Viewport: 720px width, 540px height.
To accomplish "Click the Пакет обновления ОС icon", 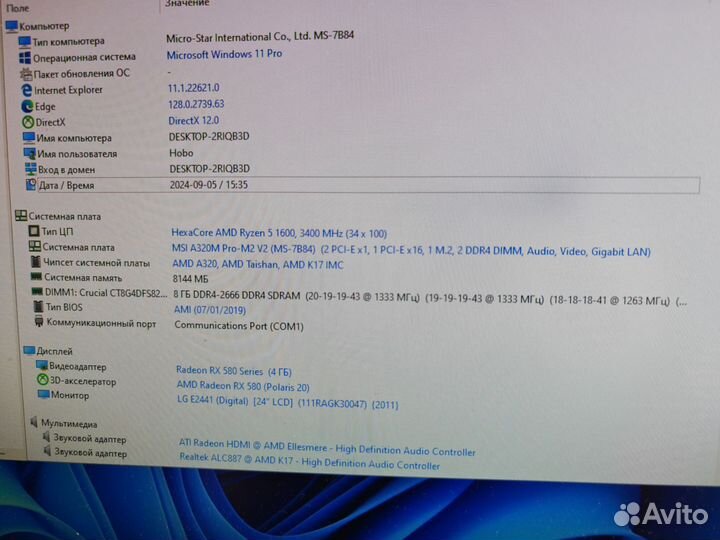I will tap(26, 73).
